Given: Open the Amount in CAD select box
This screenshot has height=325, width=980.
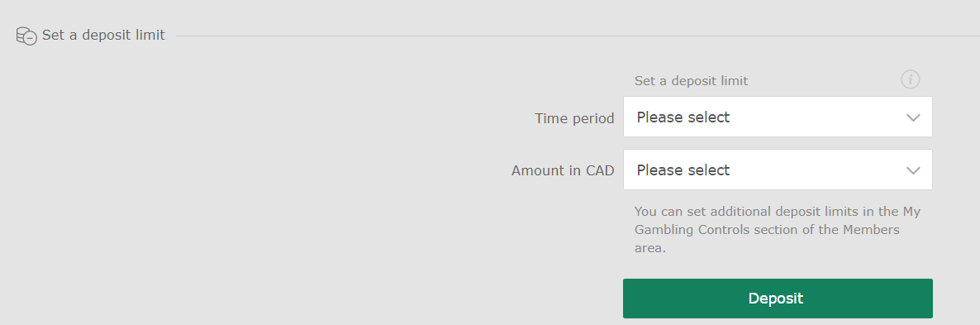Looking at the screenshot, I should [x=778, y=170].
